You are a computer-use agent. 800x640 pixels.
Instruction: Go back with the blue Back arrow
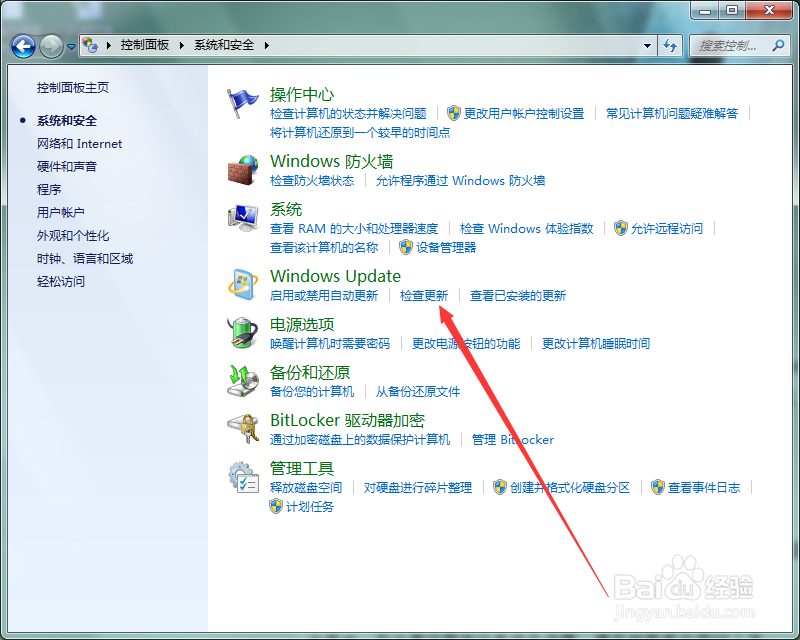(23, 46)
